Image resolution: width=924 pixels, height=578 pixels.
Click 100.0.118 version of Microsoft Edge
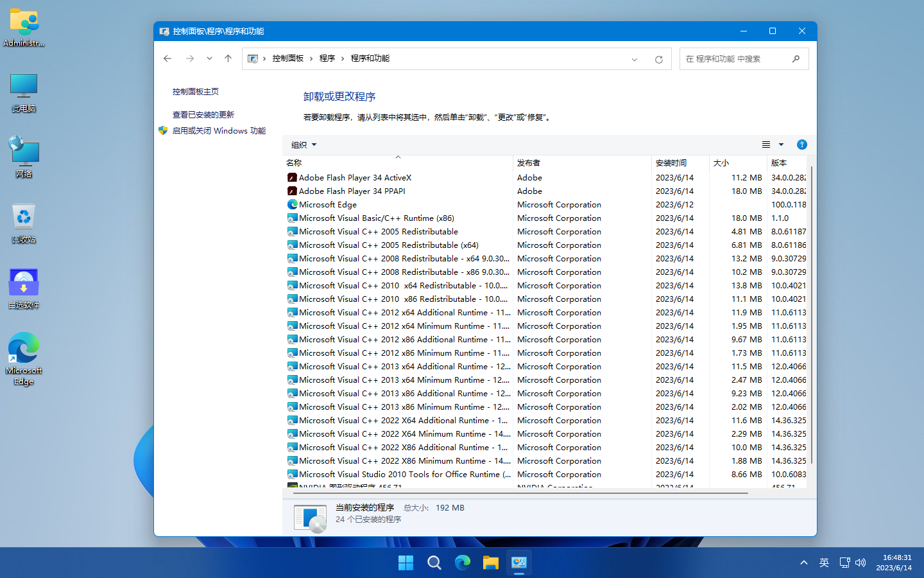[789, 205]
